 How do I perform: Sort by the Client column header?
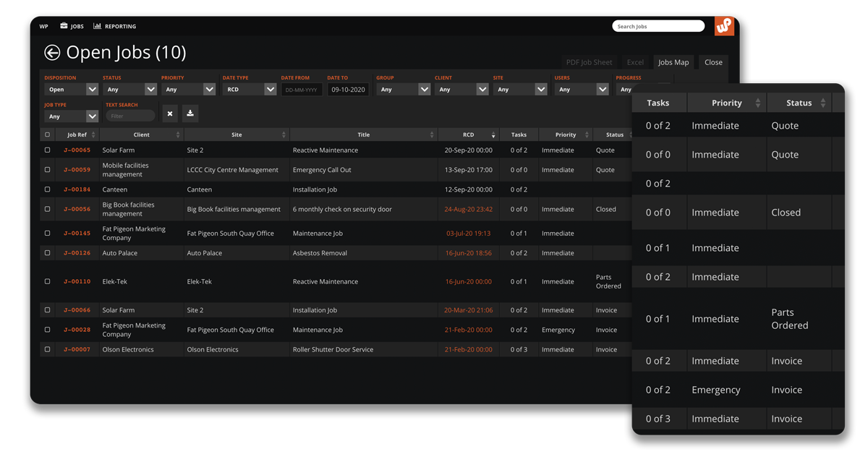click(142, 134)
